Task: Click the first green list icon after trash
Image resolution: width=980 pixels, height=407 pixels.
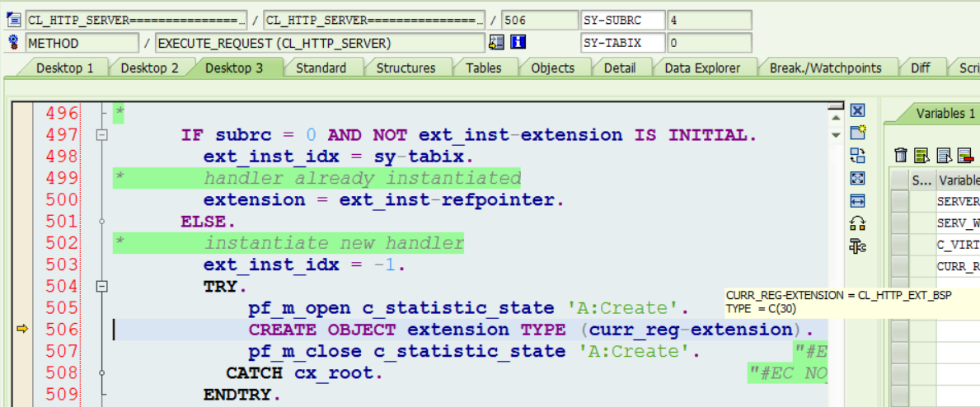Action: click(921, 155)
